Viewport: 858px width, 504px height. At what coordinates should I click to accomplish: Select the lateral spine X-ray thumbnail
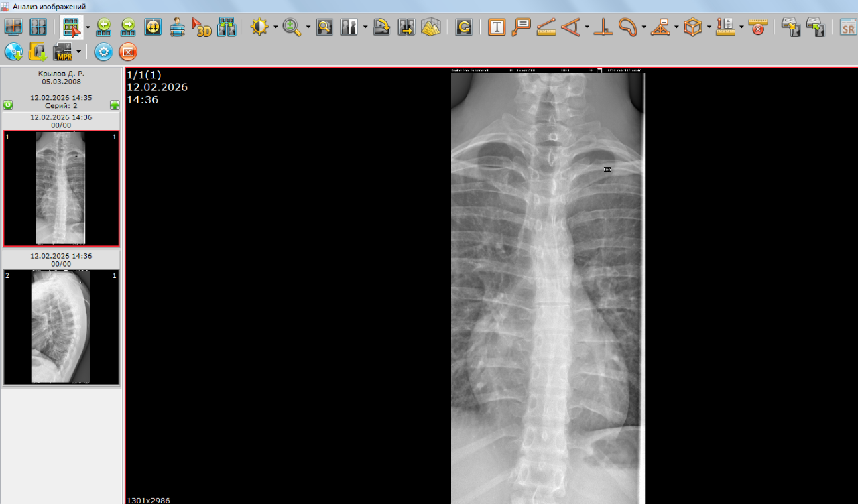[x=61, y=327]
